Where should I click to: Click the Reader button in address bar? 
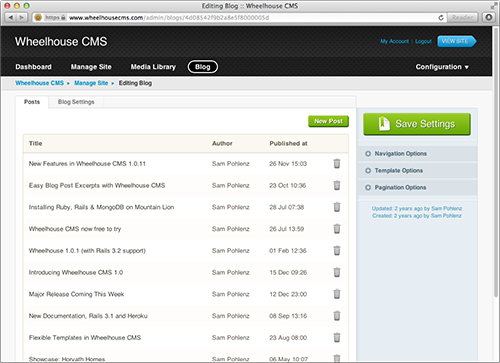click(x=462, y=17)
